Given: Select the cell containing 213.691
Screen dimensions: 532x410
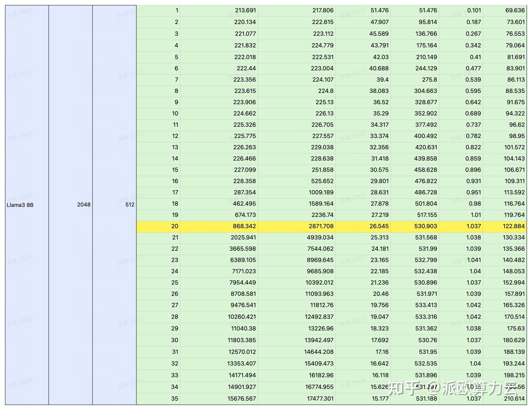Looking at the screenshot, I should 245,10.
